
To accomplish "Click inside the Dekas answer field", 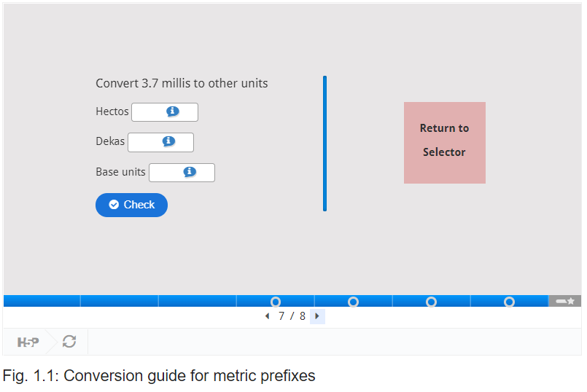I will (160, 143).
